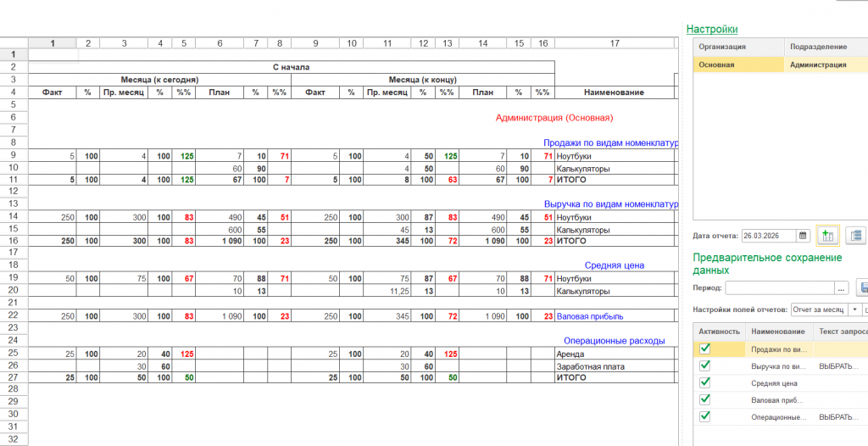This screenshot has width=868, height=446.
Task: Click Наименование header in the settings table
Action: click(778, 332)
